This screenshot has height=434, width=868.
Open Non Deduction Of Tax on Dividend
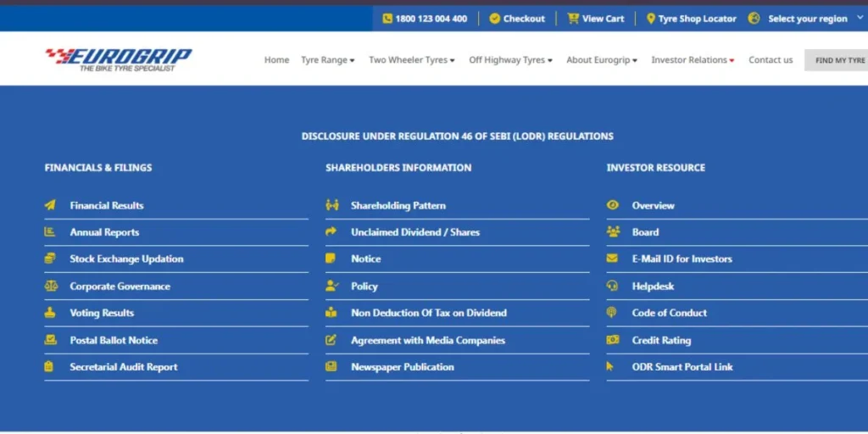[x=428, y=313]
